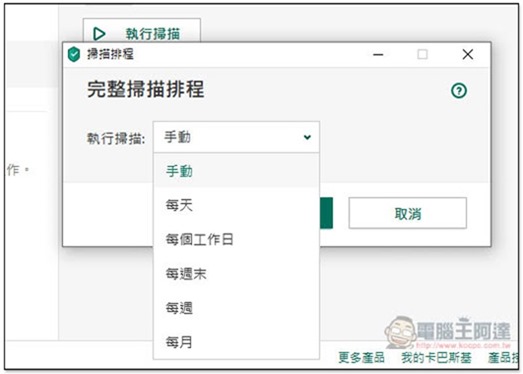This screenshot has height=374, width=523.
Task: Select 每週末 from the list
Action: (x=236, y=274)
